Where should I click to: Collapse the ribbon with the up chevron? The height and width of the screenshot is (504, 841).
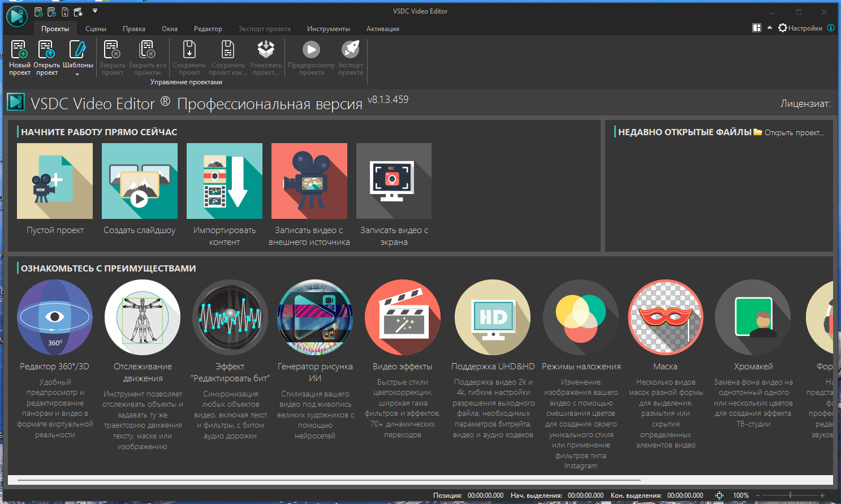[770, 28]
